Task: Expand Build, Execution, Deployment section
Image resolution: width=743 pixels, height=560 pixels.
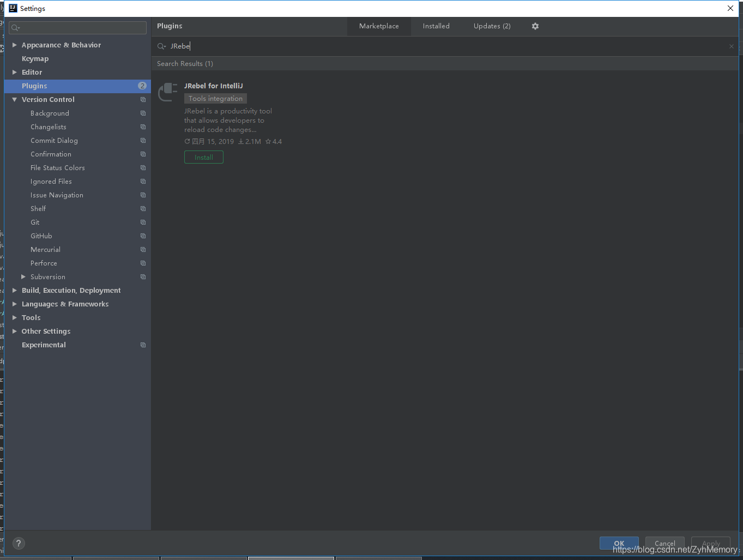Action: [x=15, y=291]
